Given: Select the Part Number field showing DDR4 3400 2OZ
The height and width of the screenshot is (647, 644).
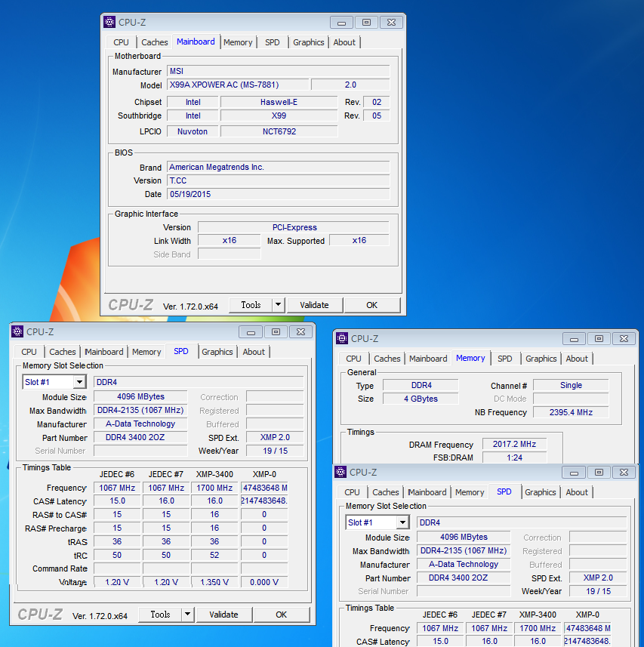Looking at the screenshot, I should tap(140, 437).
